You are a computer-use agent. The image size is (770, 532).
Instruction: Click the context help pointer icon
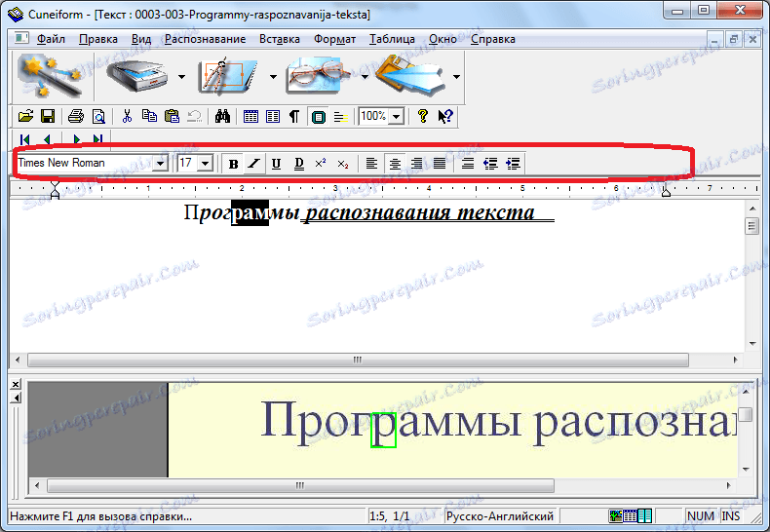click(x=444, y=116)
